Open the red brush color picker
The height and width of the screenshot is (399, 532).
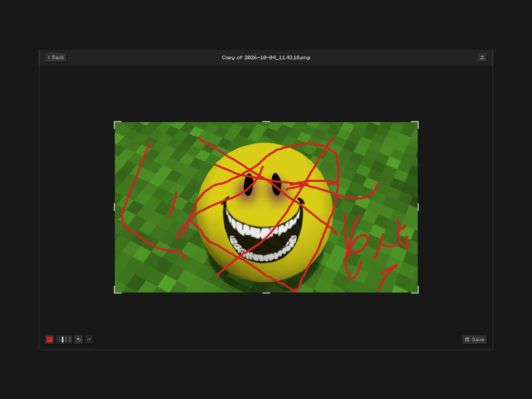click(49, 340)
